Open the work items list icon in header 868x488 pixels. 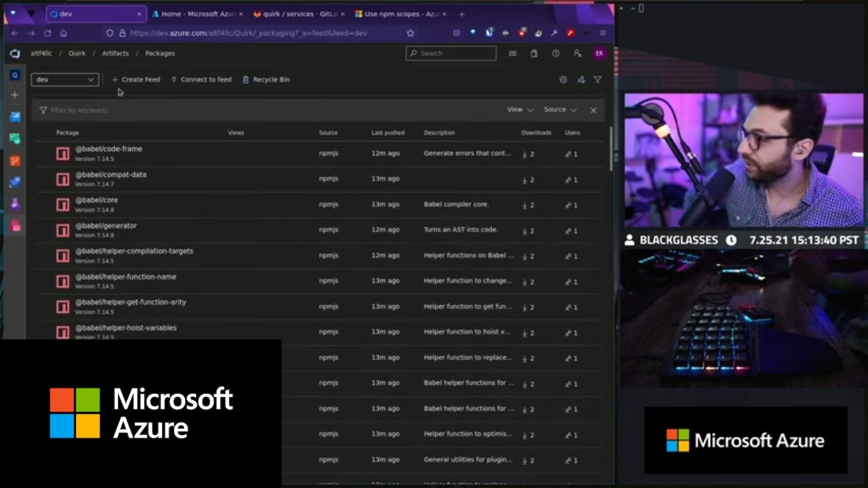(513, 54)
